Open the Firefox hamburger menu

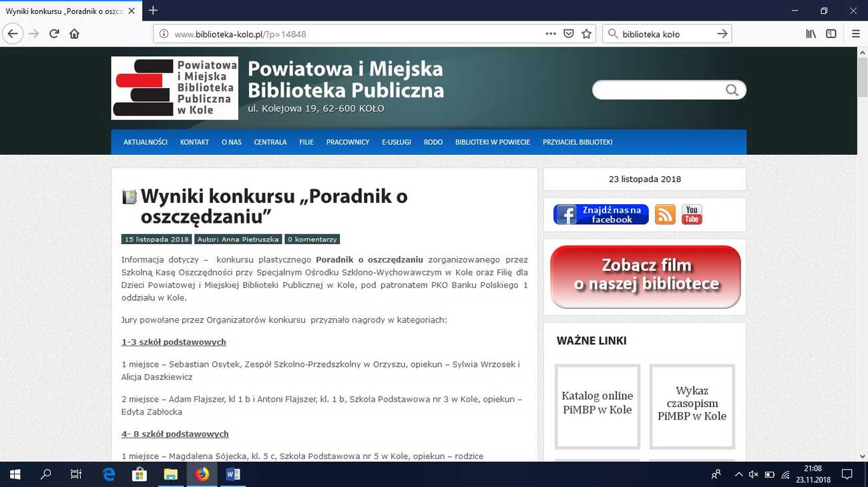855,33
